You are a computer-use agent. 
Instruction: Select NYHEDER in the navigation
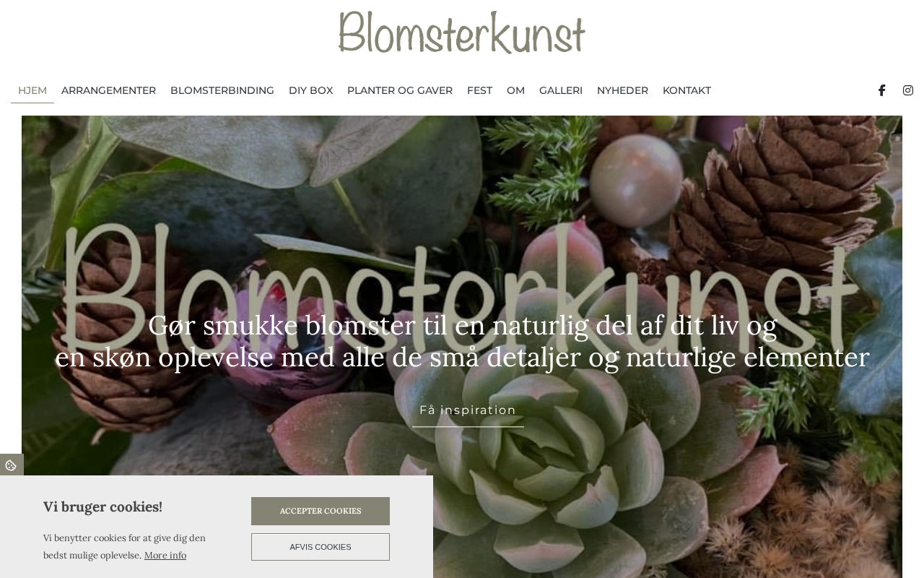click(x=622, y=90)
